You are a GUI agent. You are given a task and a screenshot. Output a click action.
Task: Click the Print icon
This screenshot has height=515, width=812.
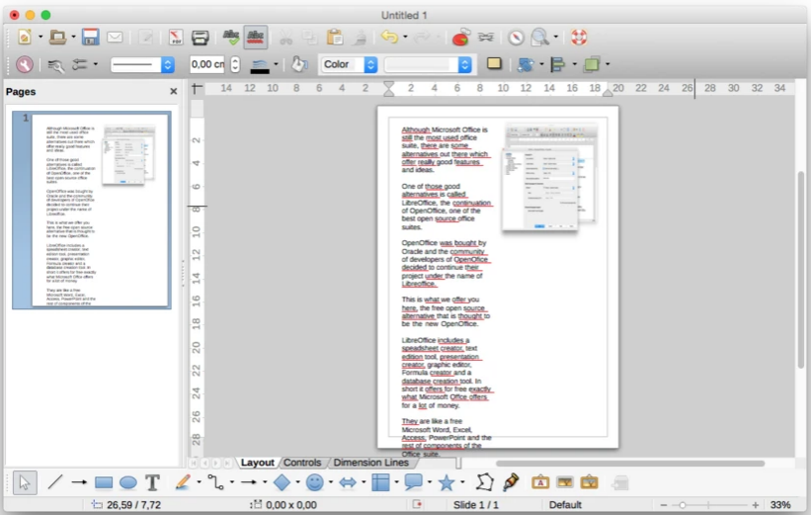200,37
